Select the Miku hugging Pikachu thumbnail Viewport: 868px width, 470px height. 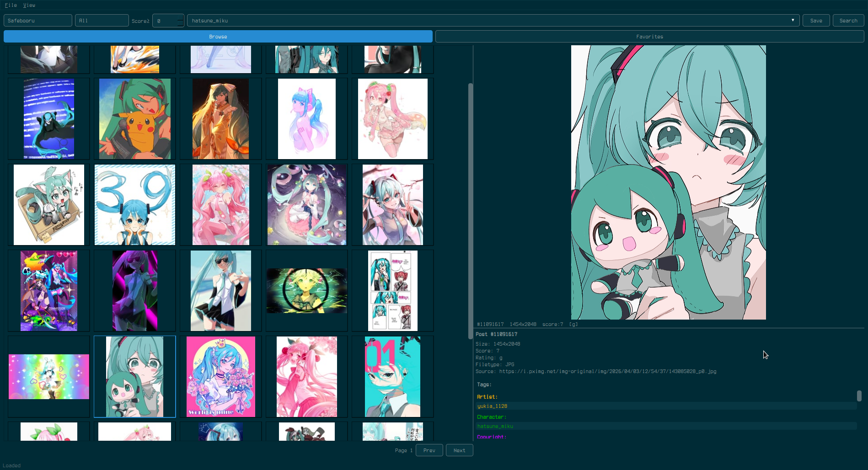click(x=134, y=118)
